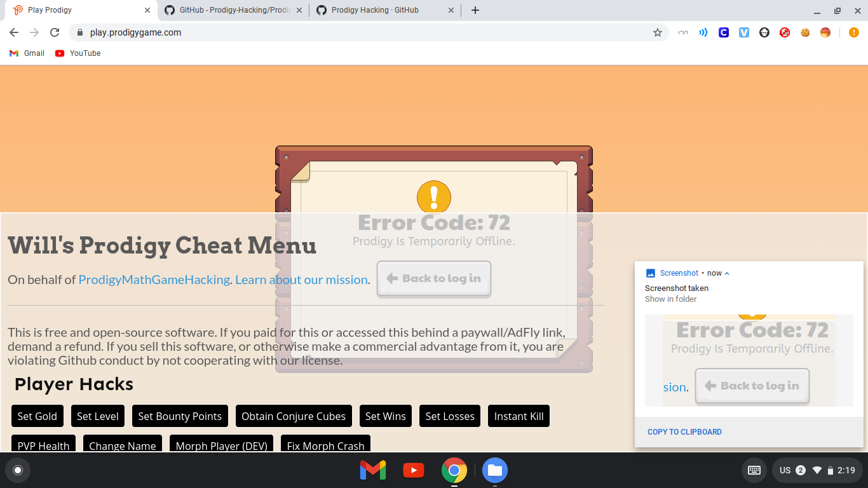Click Show in folder notification text

[x=671, y=299]
